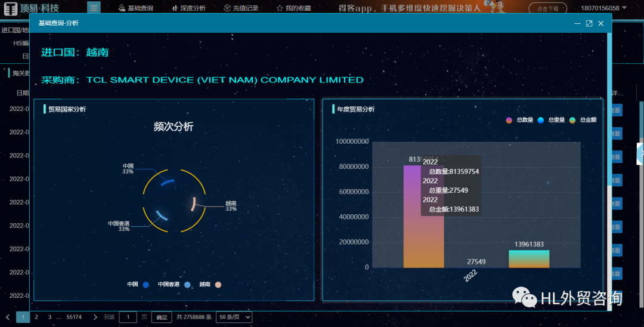
Task: Click the light blue 中国香港 pie segment
Action: (x=162, y=215)
